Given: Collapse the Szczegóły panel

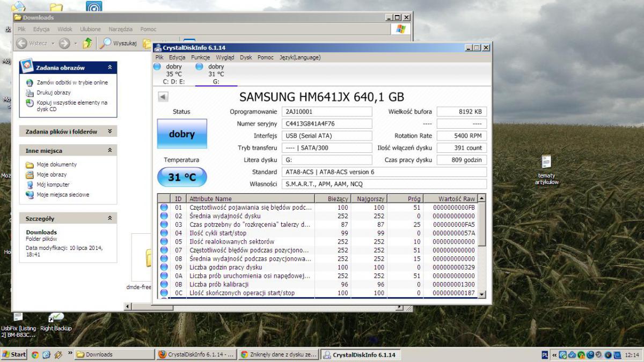Looking at the screenshot, I should [110, 218].
